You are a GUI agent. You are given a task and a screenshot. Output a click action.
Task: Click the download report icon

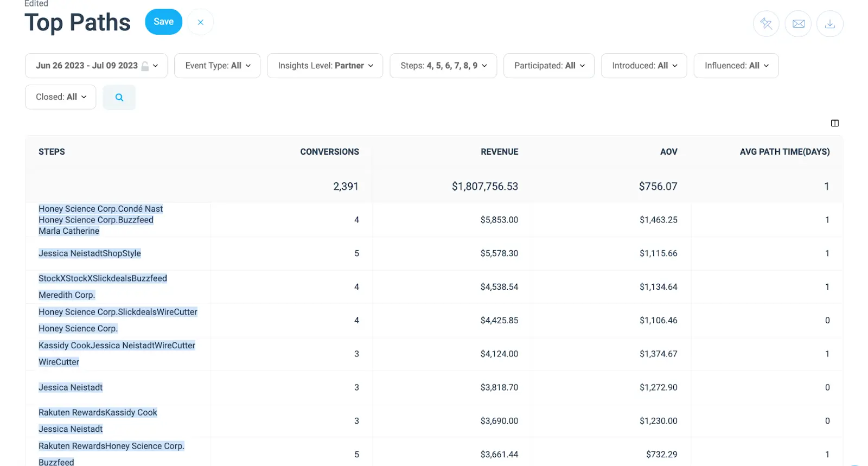(x=830, y=24)
